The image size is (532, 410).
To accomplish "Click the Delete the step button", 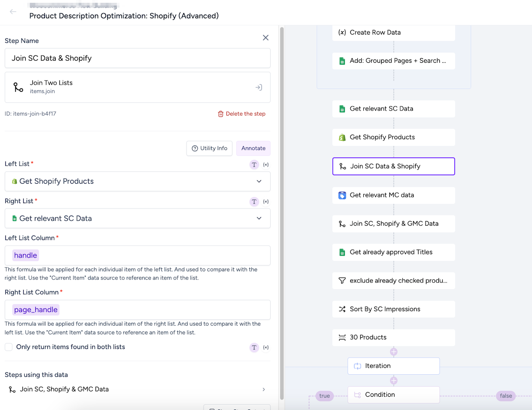I will pyautogui.click(x=241, y=114).
